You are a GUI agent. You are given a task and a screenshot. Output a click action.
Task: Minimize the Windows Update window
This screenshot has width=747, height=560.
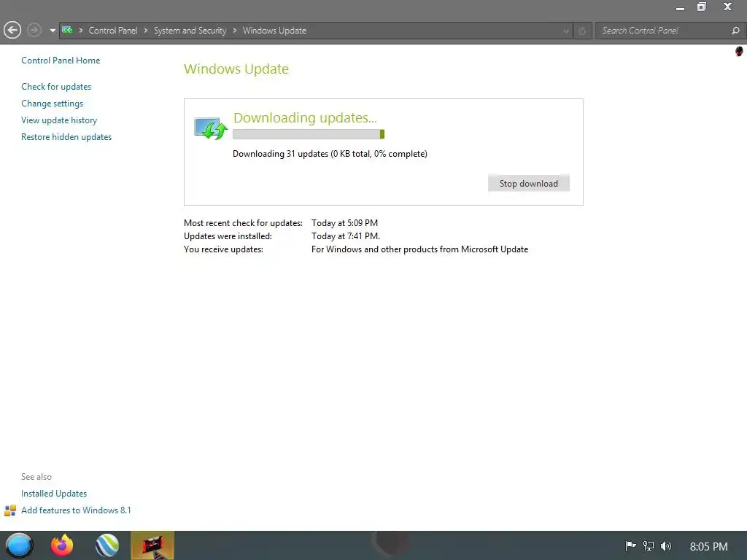(x=680, y=7)
